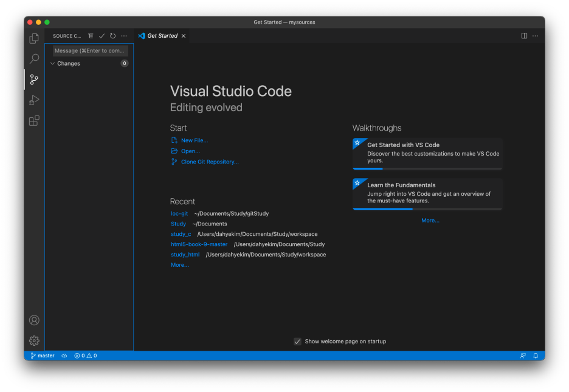Screen dimensions: 569x392
Task: Click the Clone Git Repository branch icon
Action: pos(174,162)
